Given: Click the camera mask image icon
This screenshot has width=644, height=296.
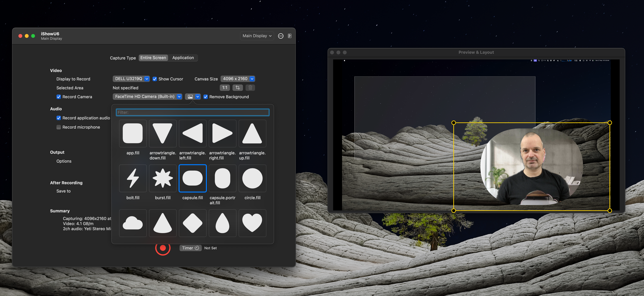Looking at the screenshot, I should [190, 97].
